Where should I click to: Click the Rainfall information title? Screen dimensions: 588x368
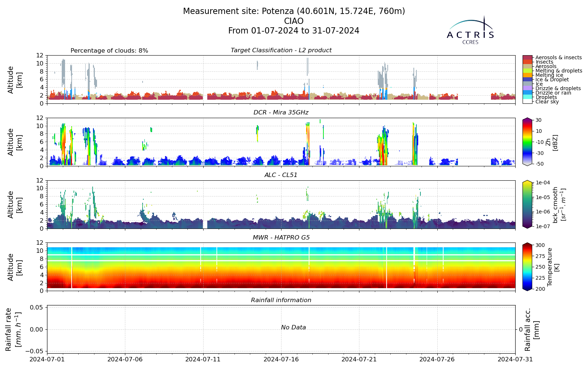pyautogui.click(x=281, y=300)
